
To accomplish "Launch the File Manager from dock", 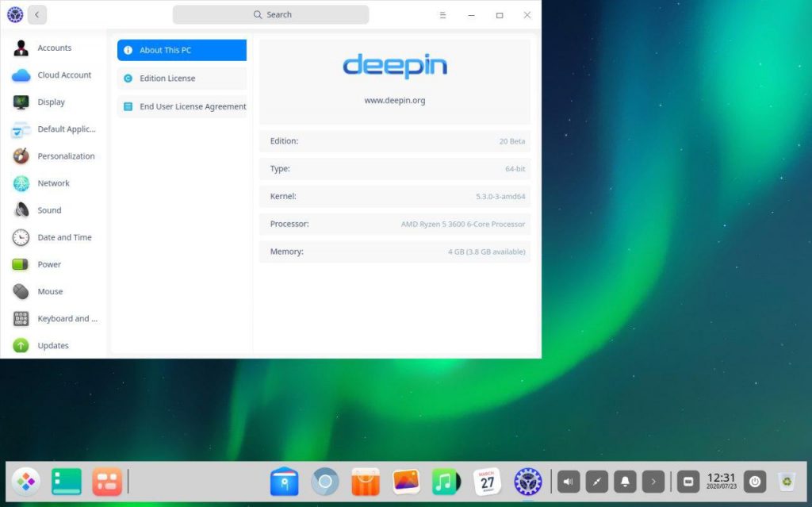I will pos(285,482).
